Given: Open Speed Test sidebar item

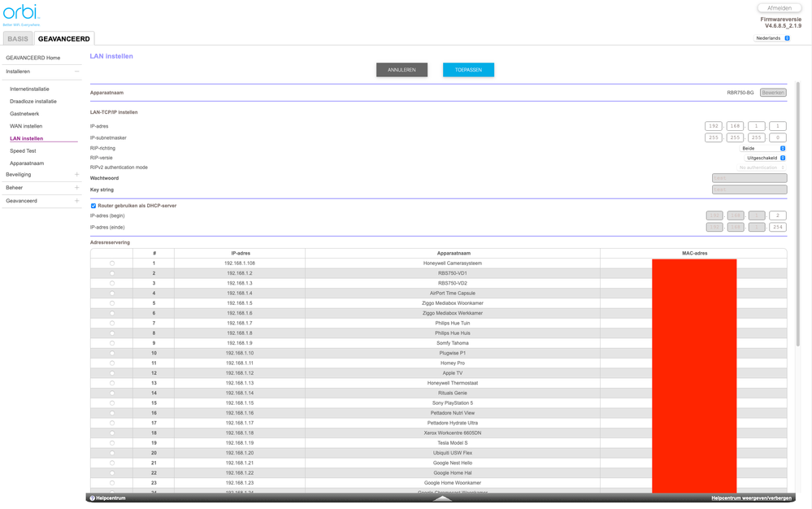Looking at the screenshot, I should tap(23, 151).
